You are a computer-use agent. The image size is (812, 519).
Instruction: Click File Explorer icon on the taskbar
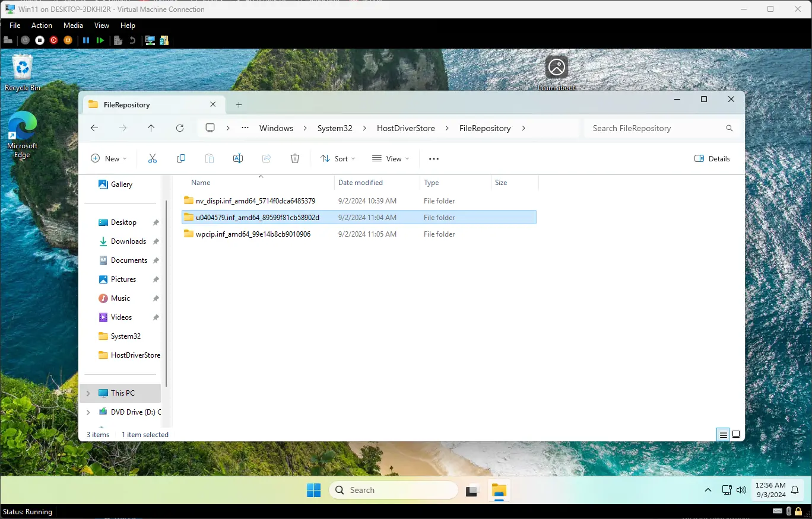coord(499,490)
